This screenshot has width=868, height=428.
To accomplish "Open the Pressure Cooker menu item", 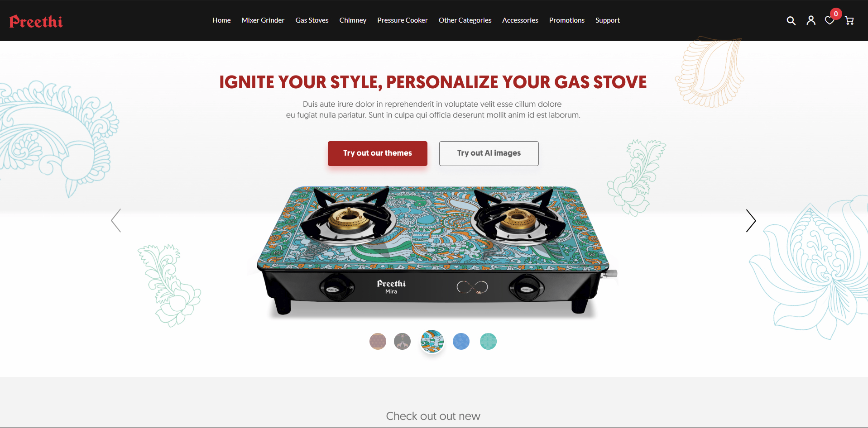I will pos(403,20).
